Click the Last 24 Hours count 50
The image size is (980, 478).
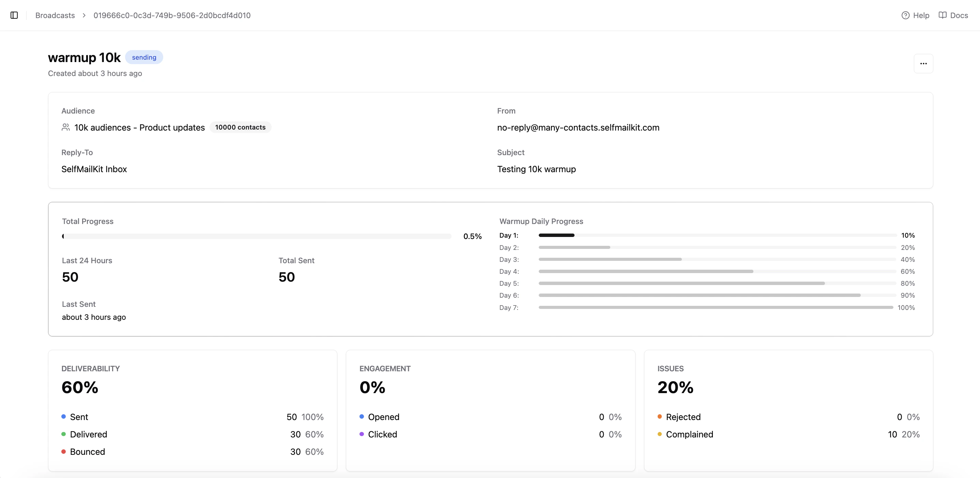[70, 277]
